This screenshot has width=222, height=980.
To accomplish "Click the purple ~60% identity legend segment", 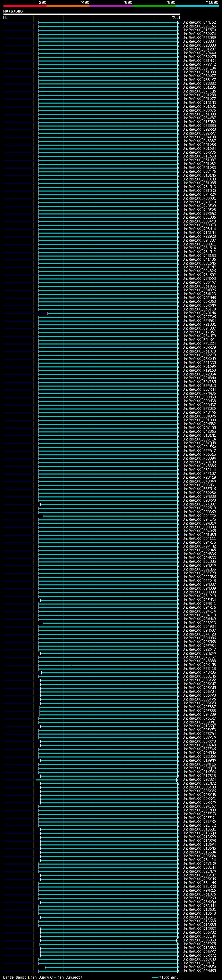I will [x=111, y=6].
